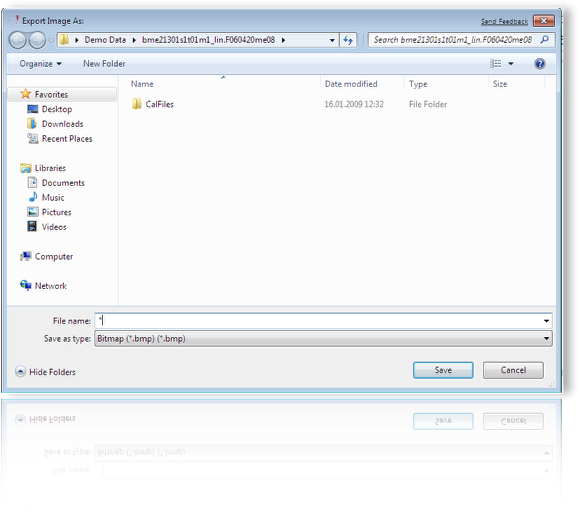Click the Back navigation arrow
Viewport: 580px width, 514px height.
[17, 40]
